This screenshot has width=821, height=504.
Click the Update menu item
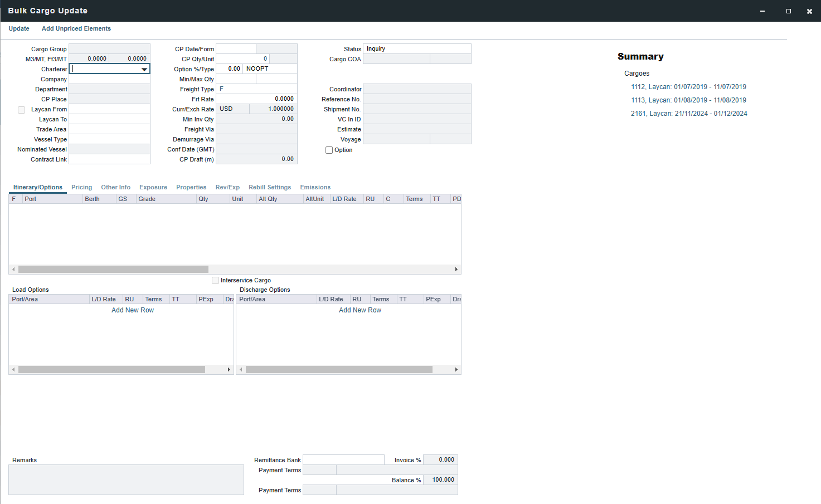(19, 28)
